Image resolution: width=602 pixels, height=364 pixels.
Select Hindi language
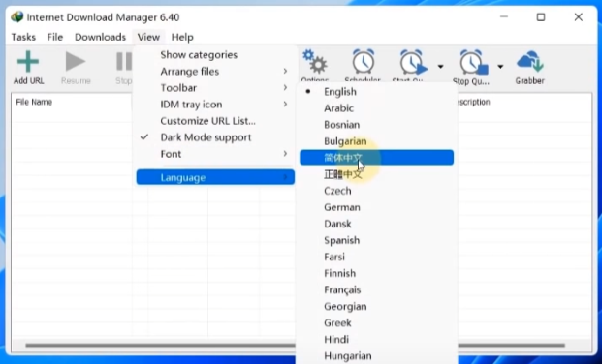click(x=376, y=339)
